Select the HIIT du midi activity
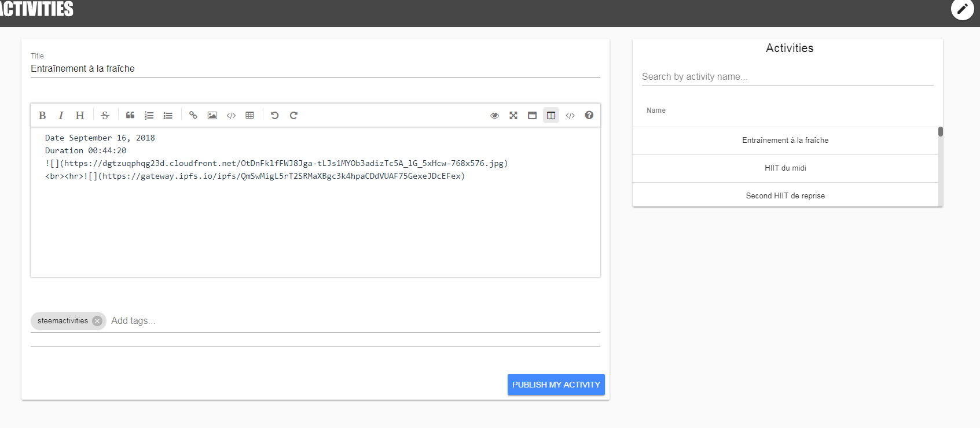Image resolution: width=980 pixels, height=428 pixels. pyautogui.click(x=785, y=168)
